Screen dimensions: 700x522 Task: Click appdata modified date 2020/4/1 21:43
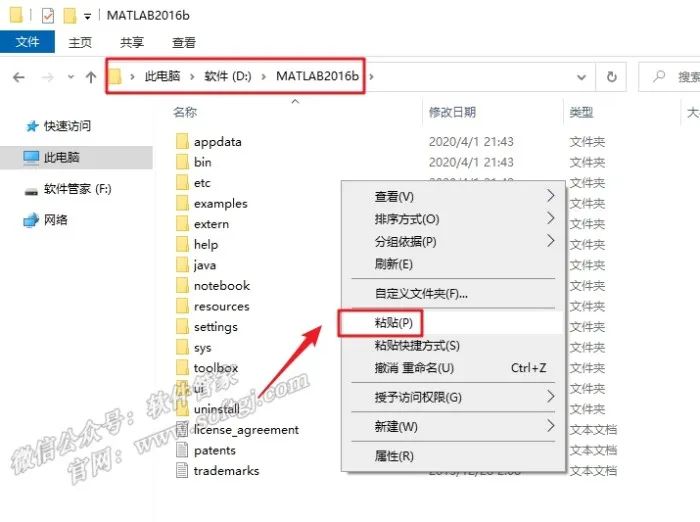(x=471, y=142)
